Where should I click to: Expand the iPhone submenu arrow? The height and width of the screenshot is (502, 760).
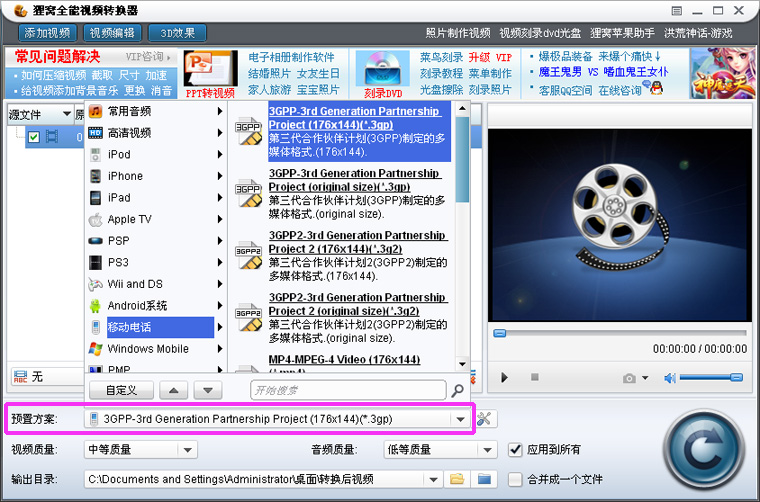click(220, 176)
